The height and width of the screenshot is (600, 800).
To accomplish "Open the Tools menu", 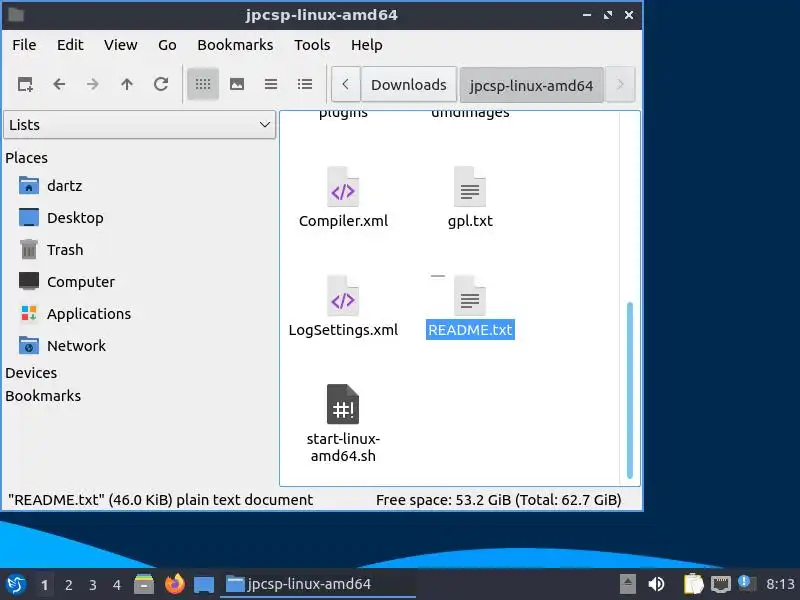I will click(x=312, y=45).
